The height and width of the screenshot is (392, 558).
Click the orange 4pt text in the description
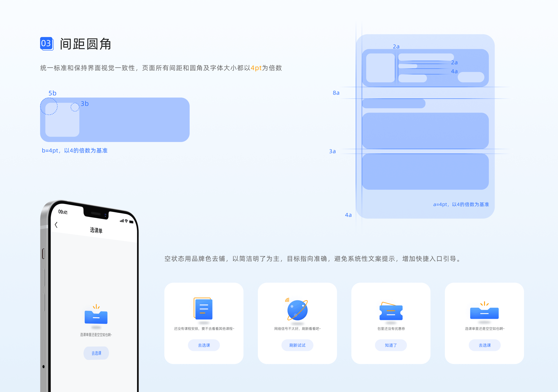click(256, 68)
